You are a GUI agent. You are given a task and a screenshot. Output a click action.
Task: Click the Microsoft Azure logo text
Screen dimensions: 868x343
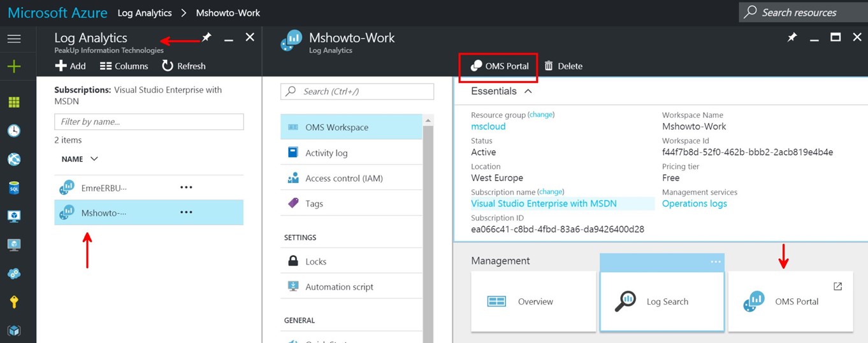pyautogui.click(x=57, y=12)
